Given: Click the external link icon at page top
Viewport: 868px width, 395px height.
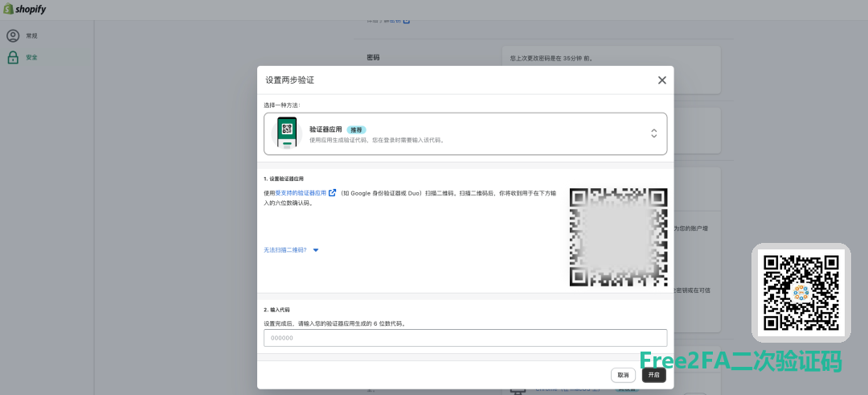Looking at the screenshot, I should tap(407, 20).
